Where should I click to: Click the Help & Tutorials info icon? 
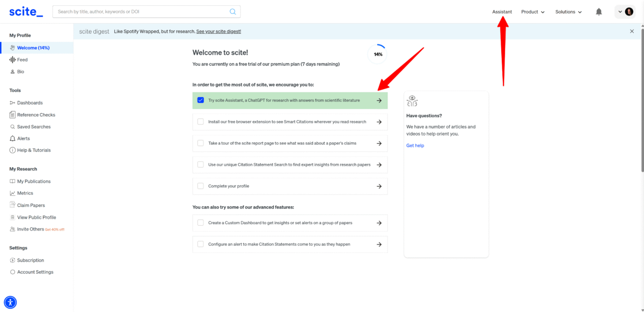click(x=12, y=150)
